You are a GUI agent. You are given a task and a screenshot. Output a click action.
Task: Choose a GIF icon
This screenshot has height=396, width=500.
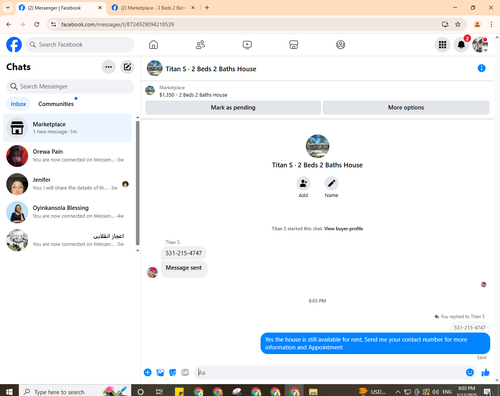(185, 372)
